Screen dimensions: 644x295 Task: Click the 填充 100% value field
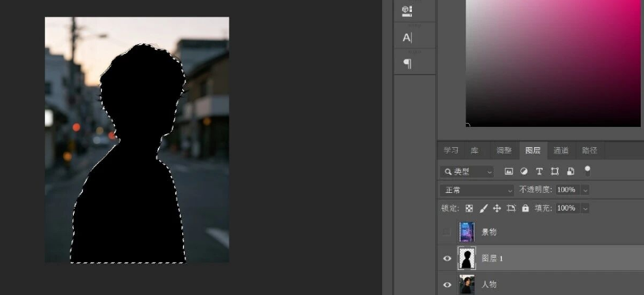click(x=568, y=208)
